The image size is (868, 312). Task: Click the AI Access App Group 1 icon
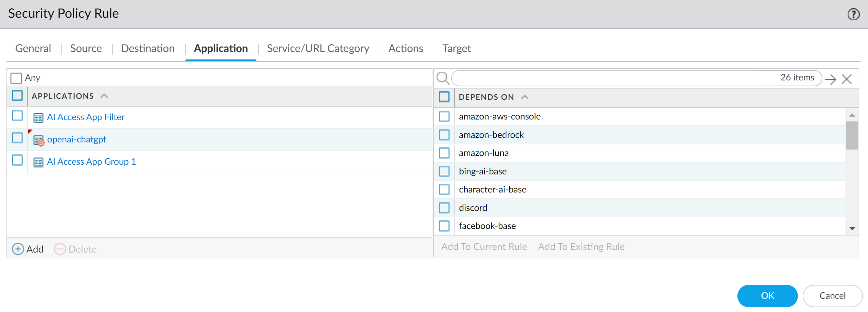click(x=38, y=162)
